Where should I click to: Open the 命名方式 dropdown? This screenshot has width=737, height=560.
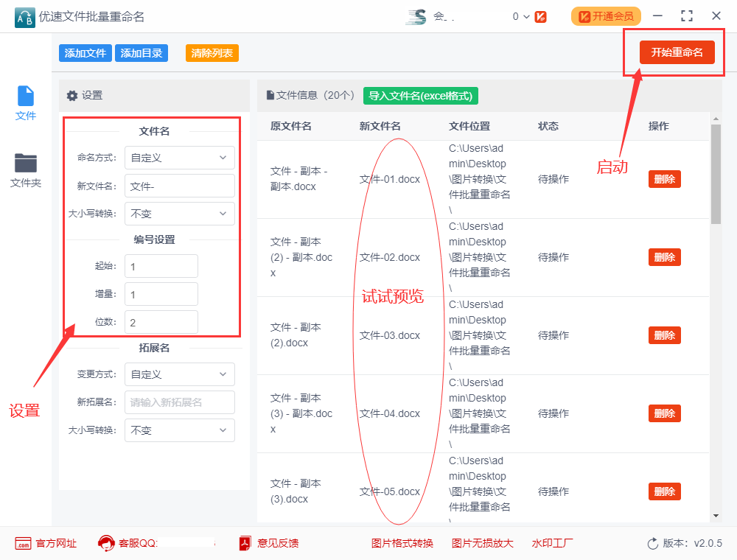(179, 158)
